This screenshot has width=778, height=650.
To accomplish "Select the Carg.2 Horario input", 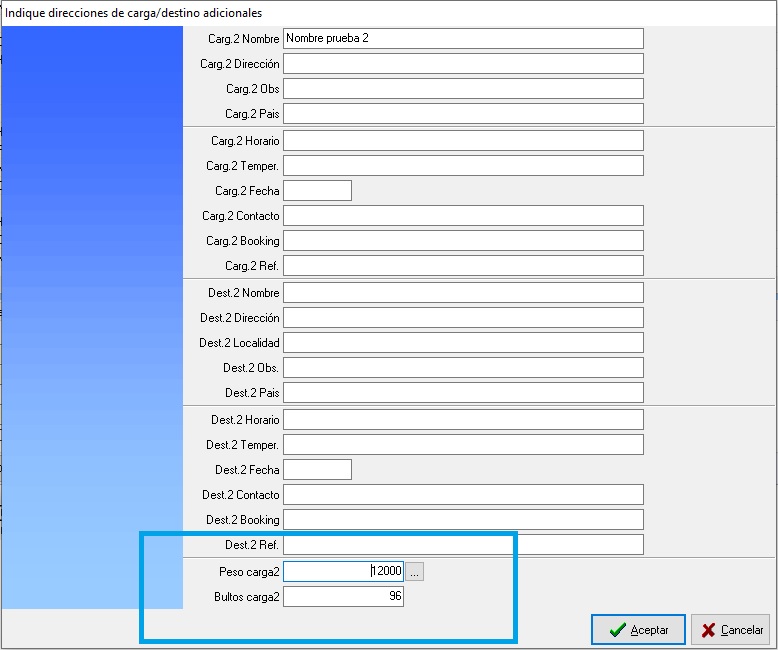I will (463, 140).
